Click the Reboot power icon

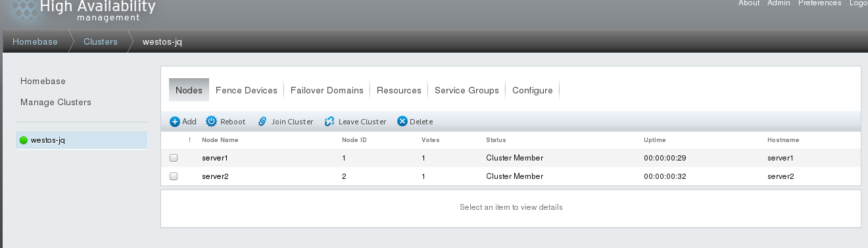click(211, 122)
